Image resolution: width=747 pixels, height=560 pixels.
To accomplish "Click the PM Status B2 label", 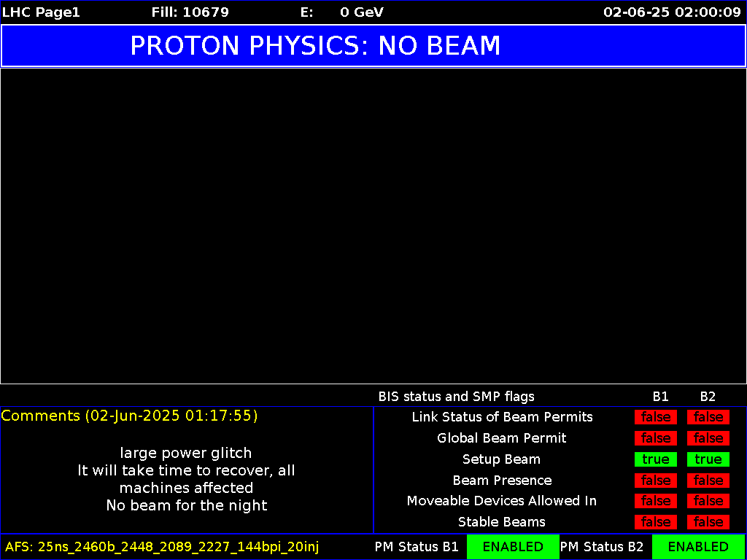I will pyautogui.click(x=602, y=547).
